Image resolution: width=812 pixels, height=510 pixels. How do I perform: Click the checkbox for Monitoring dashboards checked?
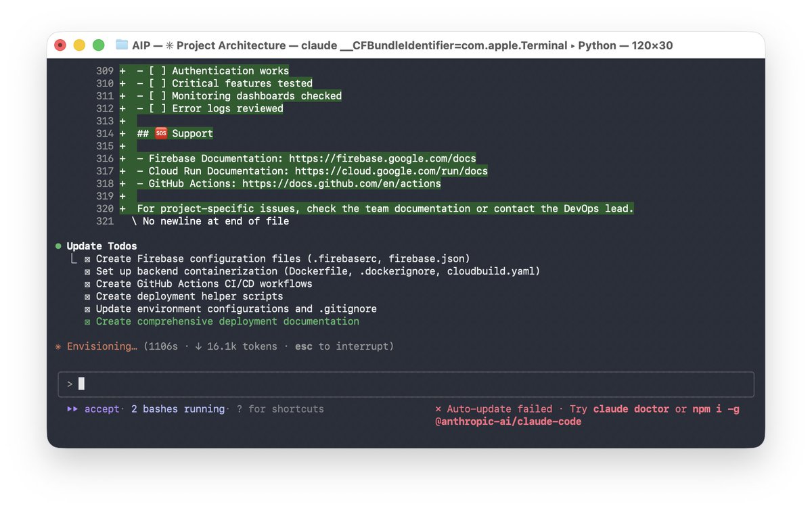tap(158, 96)
